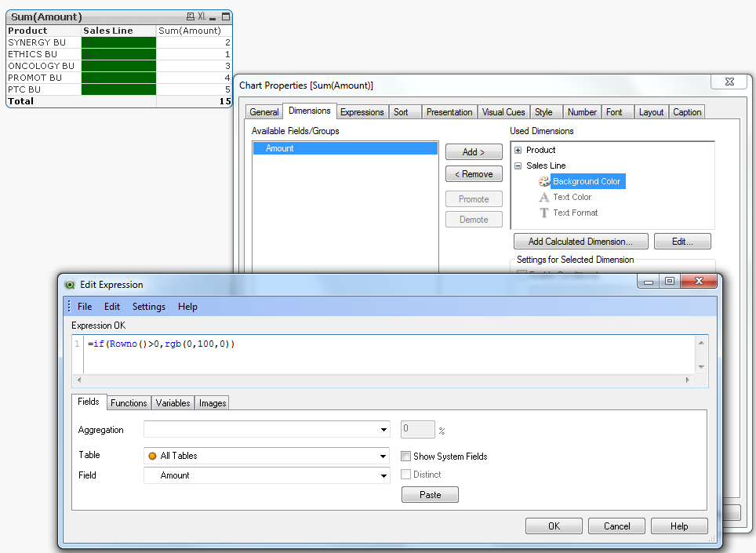Click the Add Calculated Dimension button

(580, 242)
